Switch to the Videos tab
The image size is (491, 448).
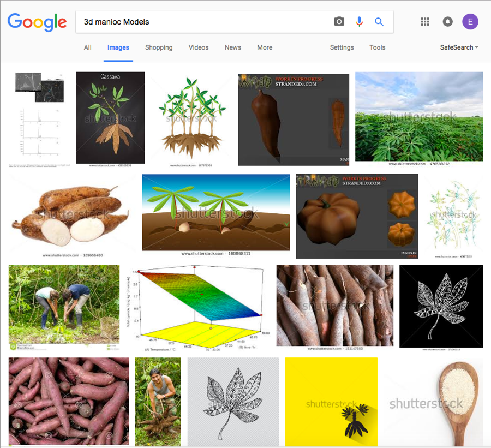coord(199,47)
